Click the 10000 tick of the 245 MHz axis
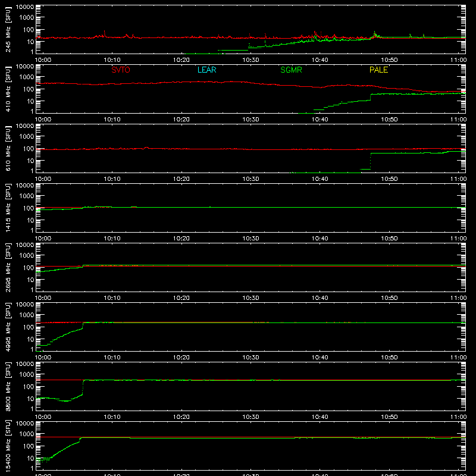The height and width of the screenshot is (476, 476). coord(25,7)
